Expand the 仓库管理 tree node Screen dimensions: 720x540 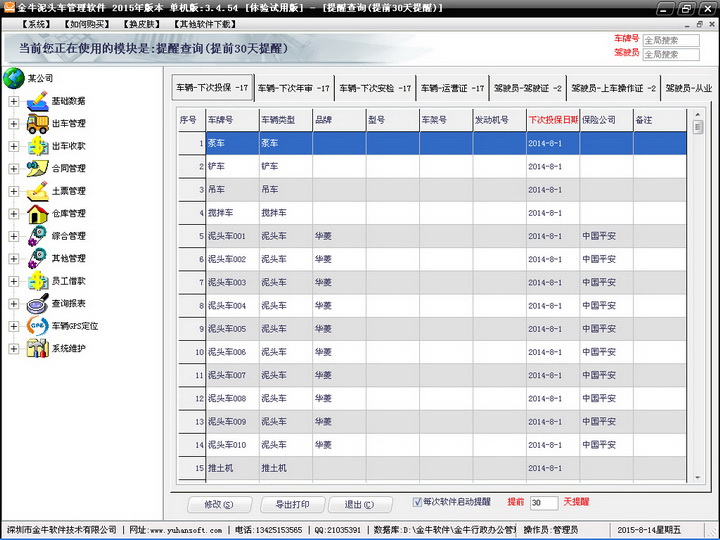14,214
